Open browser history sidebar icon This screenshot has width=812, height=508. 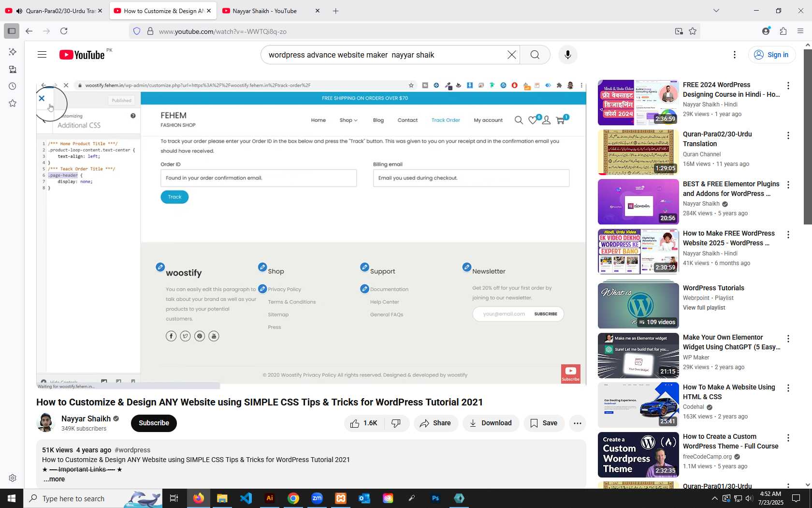pos(13,86)
